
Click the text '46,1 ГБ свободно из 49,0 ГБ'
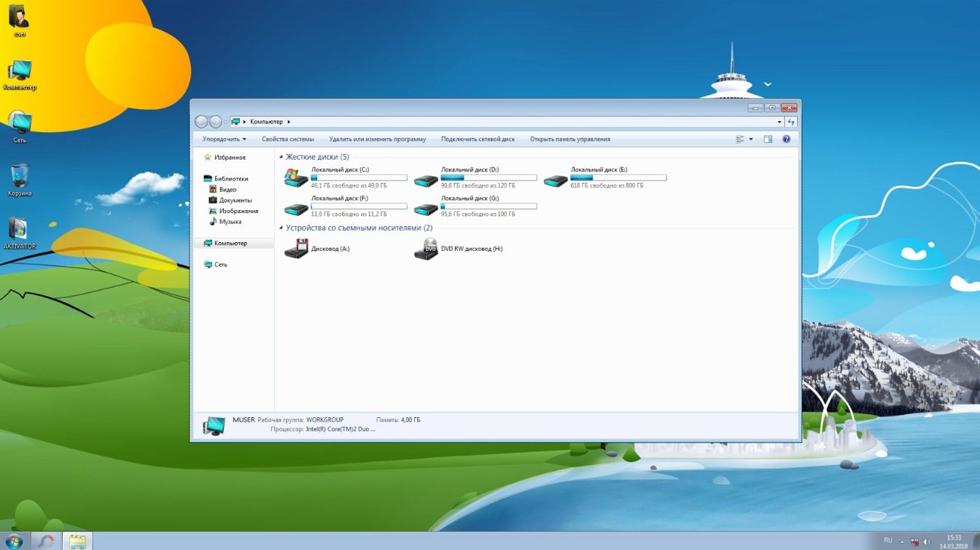pos(349,185)
